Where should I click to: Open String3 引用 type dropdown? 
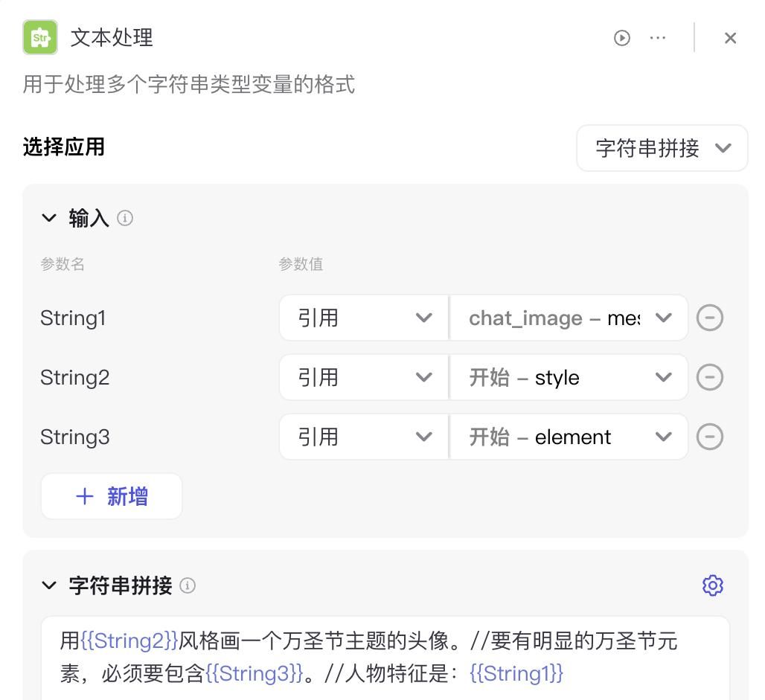point(364,437)
